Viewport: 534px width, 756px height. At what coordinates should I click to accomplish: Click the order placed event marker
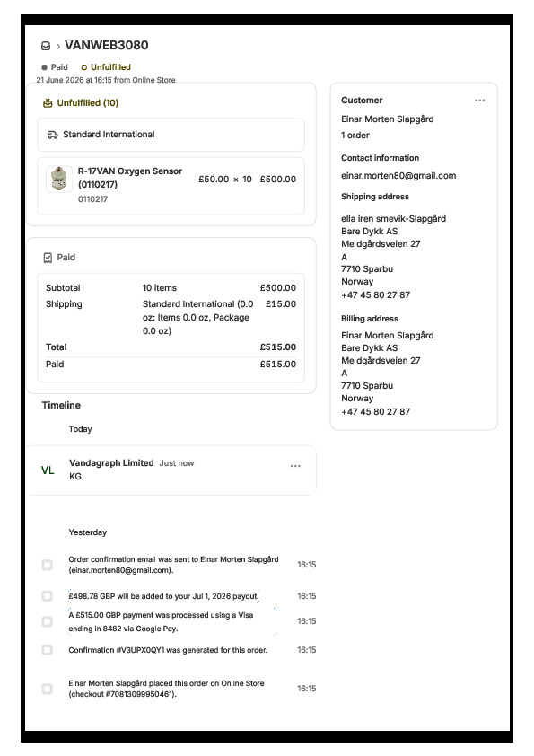tap(48, 689)
